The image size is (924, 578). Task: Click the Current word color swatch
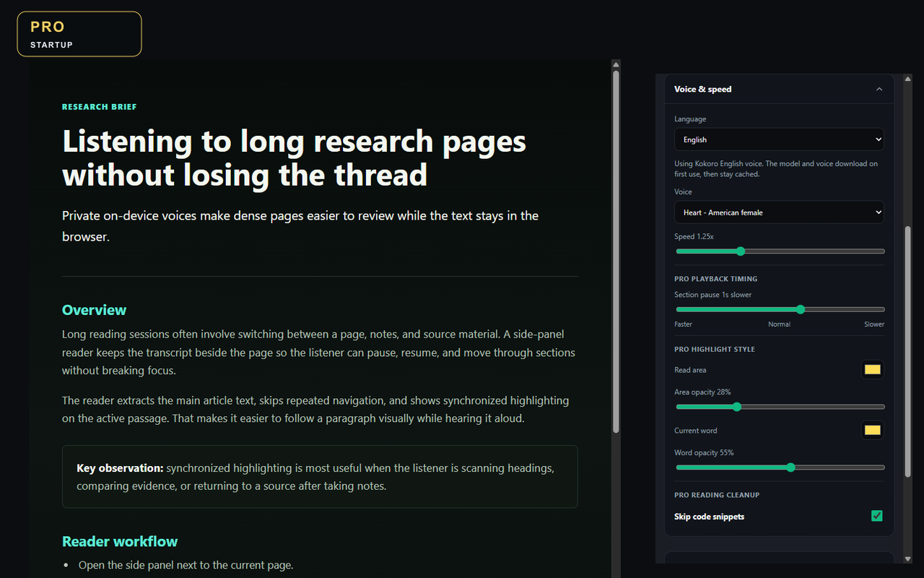[x=872, y=431]
